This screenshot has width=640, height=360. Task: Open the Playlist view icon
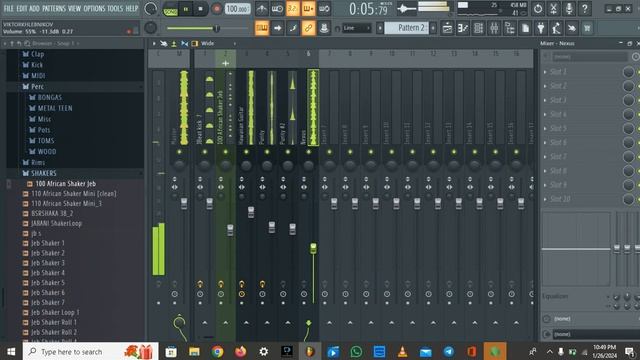coord(447,28)
